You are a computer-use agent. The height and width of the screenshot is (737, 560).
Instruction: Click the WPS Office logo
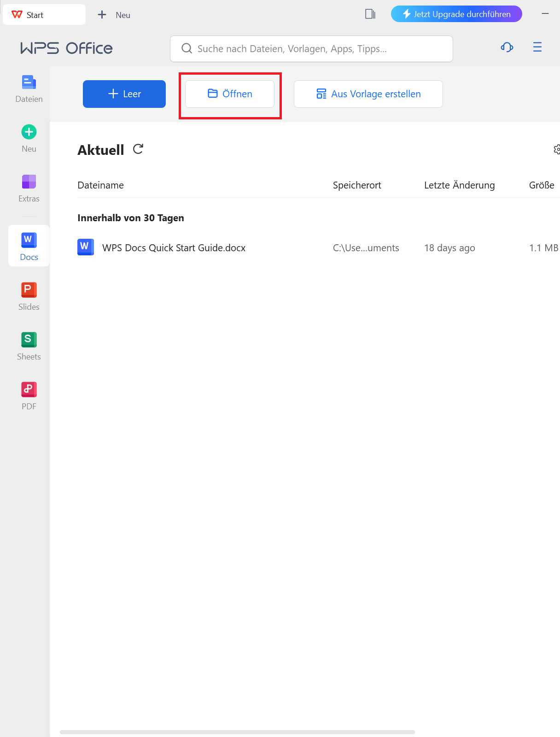tap(67, 48)
